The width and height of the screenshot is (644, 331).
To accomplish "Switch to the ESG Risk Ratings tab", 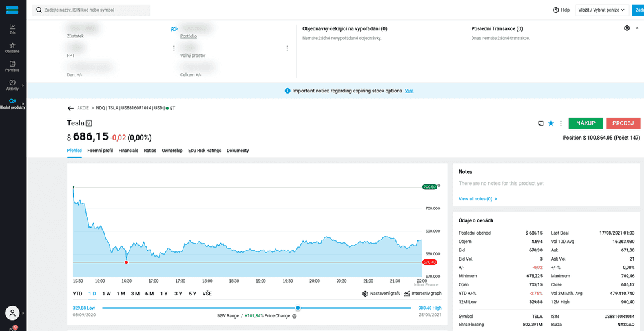I will coord(204,151).
